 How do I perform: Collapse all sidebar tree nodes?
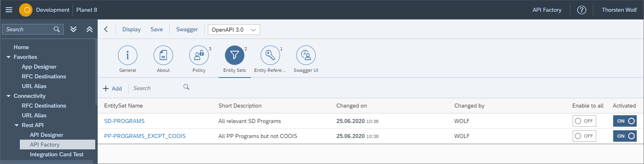pyautogui.click(x=90, y=29)
